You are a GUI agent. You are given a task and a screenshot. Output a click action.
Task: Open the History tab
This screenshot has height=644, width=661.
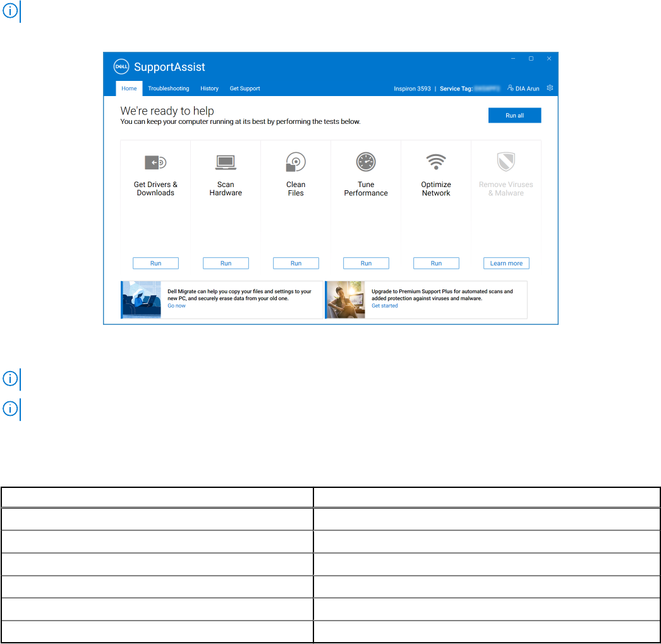[x=210, y=88]
